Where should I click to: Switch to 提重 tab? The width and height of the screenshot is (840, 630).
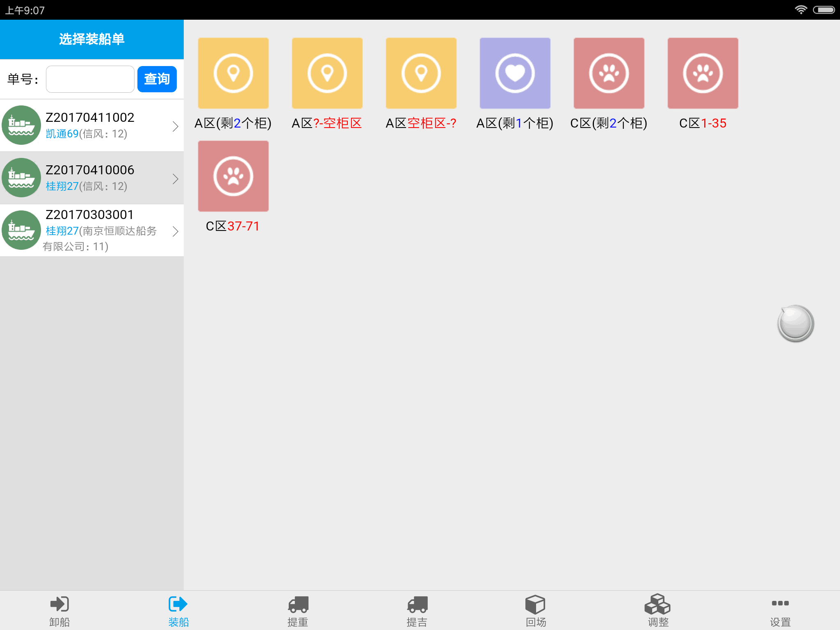pos(298,611)
